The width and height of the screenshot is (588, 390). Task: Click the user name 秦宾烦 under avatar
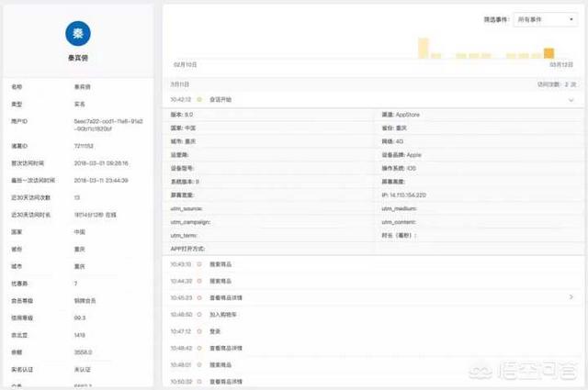pos(78,58)
